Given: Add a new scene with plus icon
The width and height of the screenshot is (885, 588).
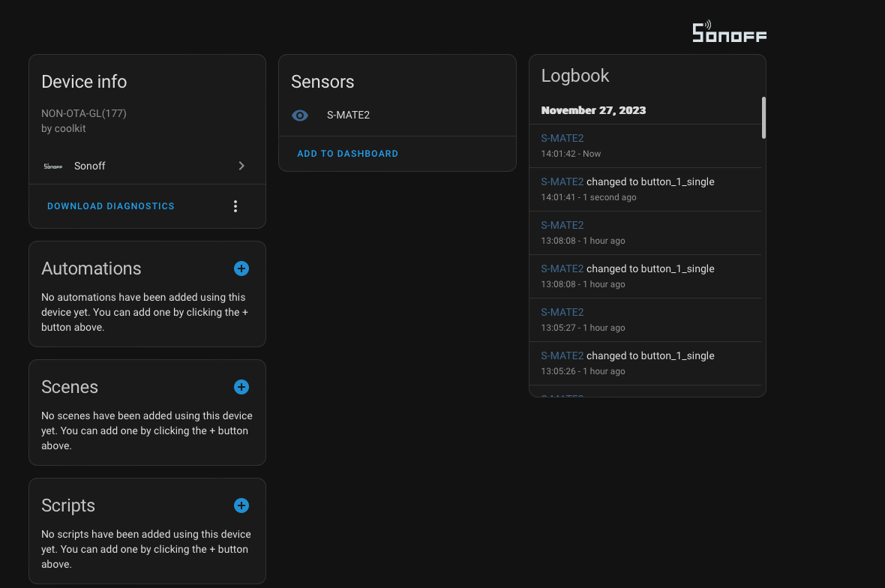Looking at the screenshot, I should [x=241, y=387].
